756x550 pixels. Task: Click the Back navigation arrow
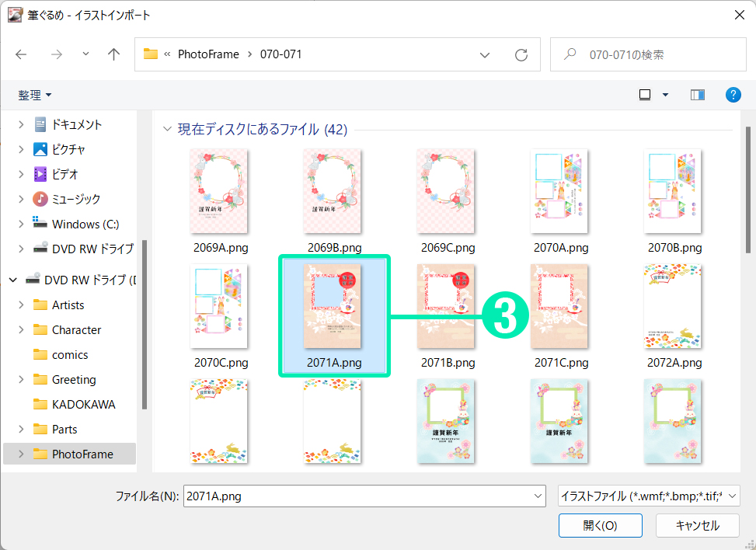[x=21, y=54]
